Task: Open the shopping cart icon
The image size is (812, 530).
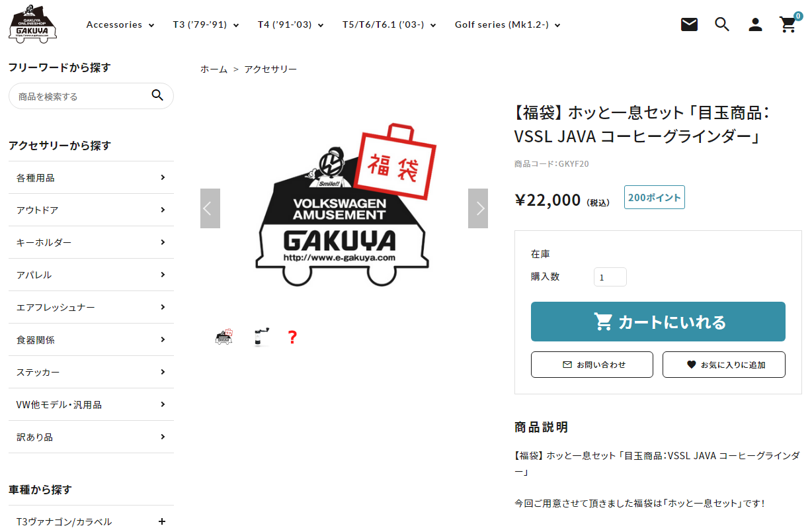Action: (x=788, y=24)
